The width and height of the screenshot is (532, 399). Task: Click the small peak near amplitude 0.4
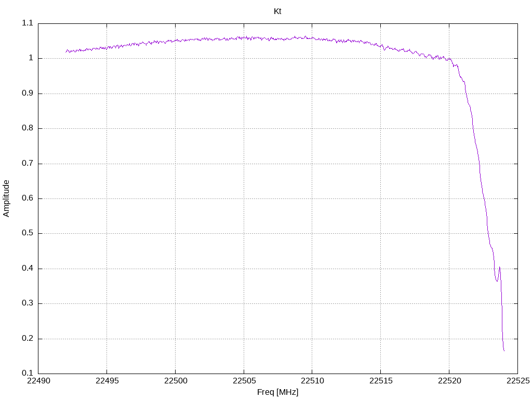coord(499,268)
